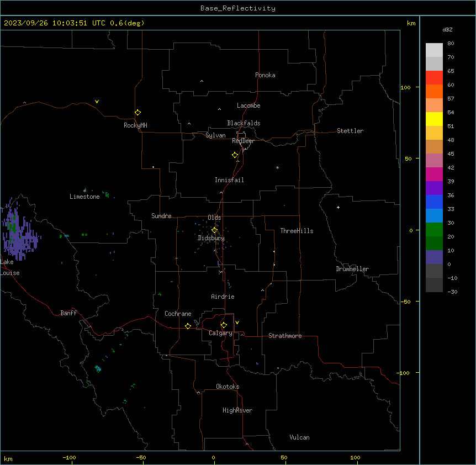The width and height of the screenshot is (476, 465).
Task: Click the white asterisk marker east of Innisfail
Action: pyautogui.click(x=277, y=167)
